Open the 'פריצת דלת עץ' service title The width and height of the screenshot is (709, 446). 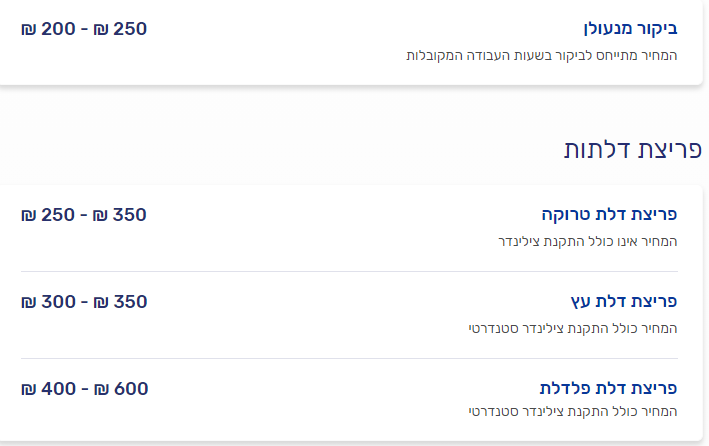point(624,302)
